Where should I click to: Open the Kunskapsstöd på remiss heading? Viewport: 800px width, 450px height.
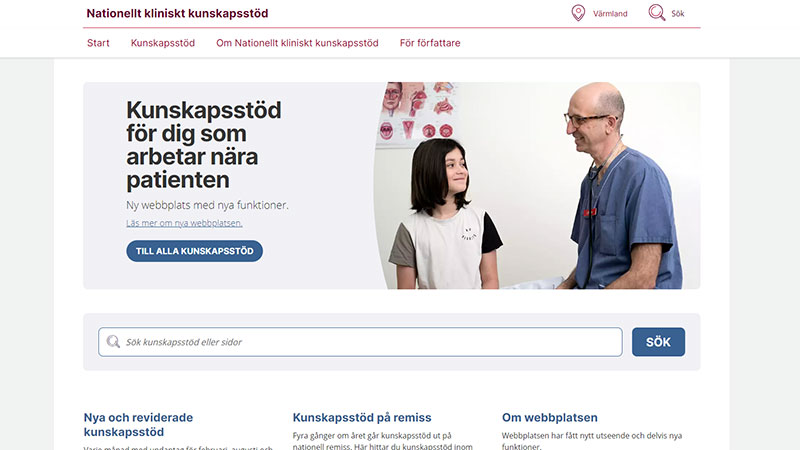(362, 417)
